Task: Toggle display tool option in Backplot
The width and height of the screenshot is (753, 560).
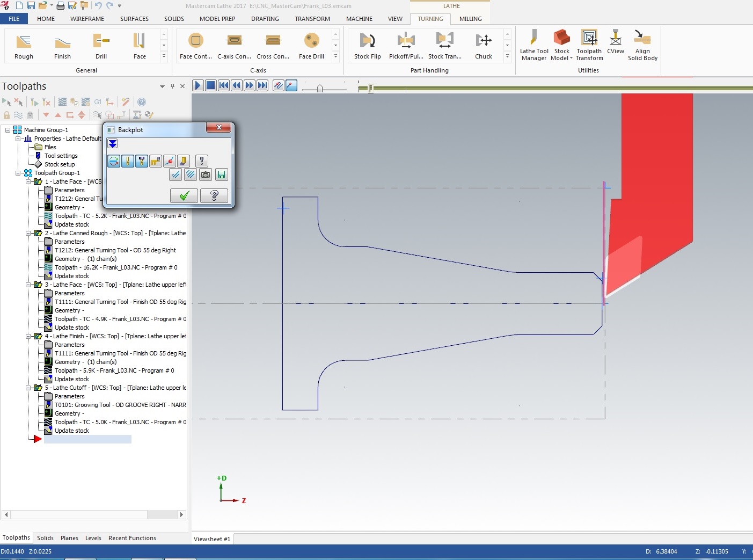Action: [x=128, y=161]
